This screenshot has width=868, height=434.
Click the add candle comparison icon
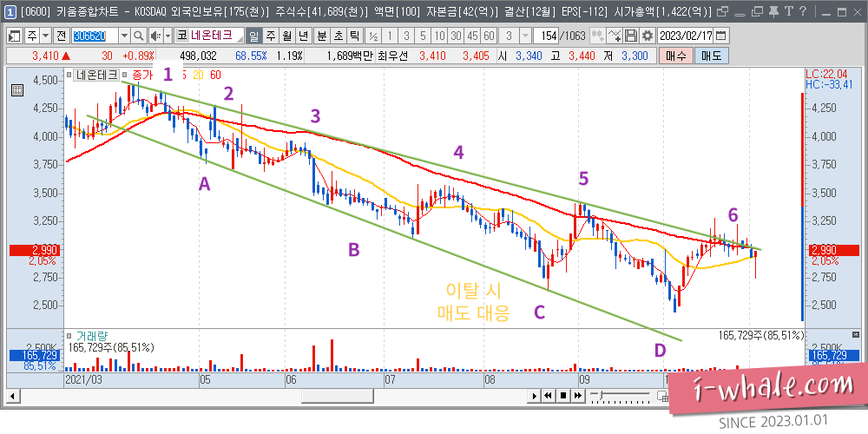(x=597, y=36)
